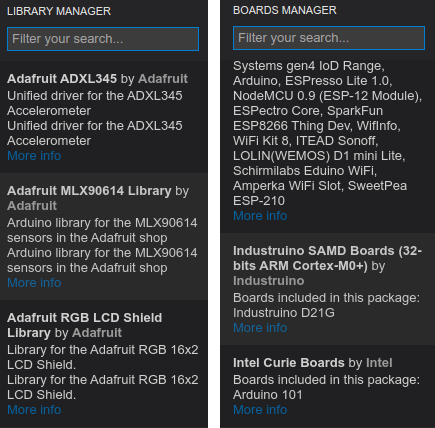Click the Industruino D21G board text
This screenshot has height=428, width=435.
coord(284,313)
